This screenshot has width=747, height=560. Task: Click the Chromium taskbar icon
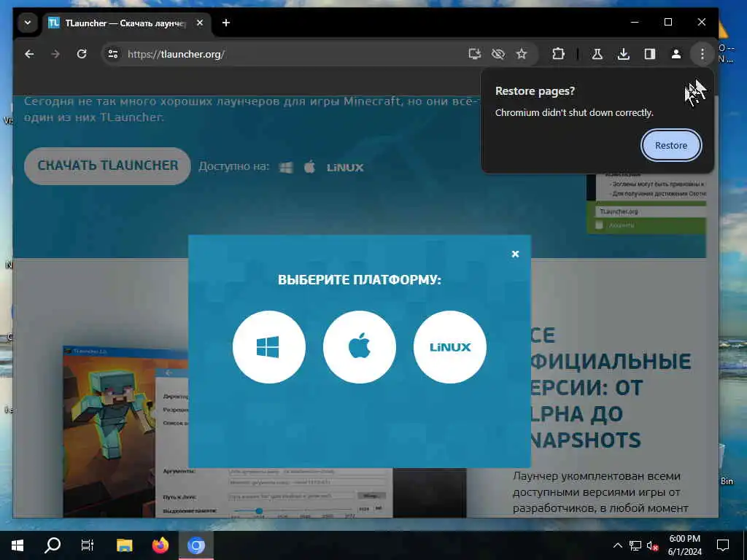196,545
